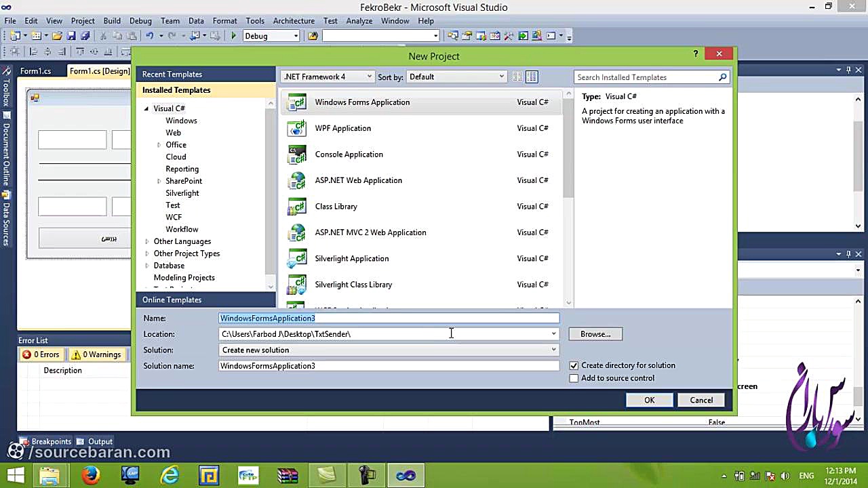Open the New Project dialog help button
This screenshot has width=868, height=488.
tap(696, 54)
